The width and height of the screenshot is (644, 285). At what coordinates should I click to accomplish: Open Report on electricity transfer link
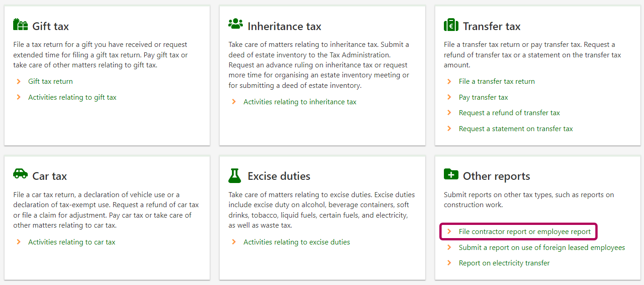[504, 263]
